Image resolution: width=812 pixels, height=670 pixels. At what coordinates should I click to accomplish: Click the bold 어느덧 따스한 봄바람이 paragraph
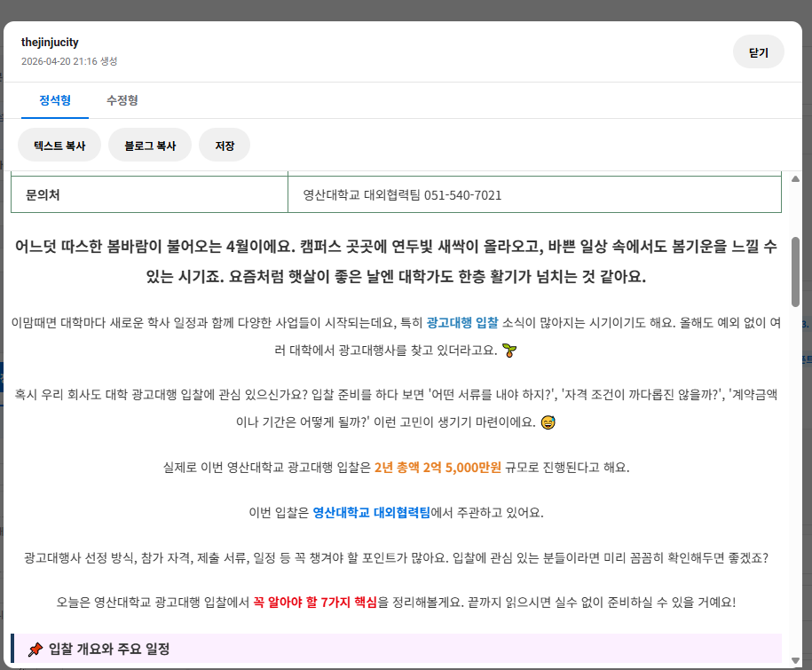tap(396, 261)
